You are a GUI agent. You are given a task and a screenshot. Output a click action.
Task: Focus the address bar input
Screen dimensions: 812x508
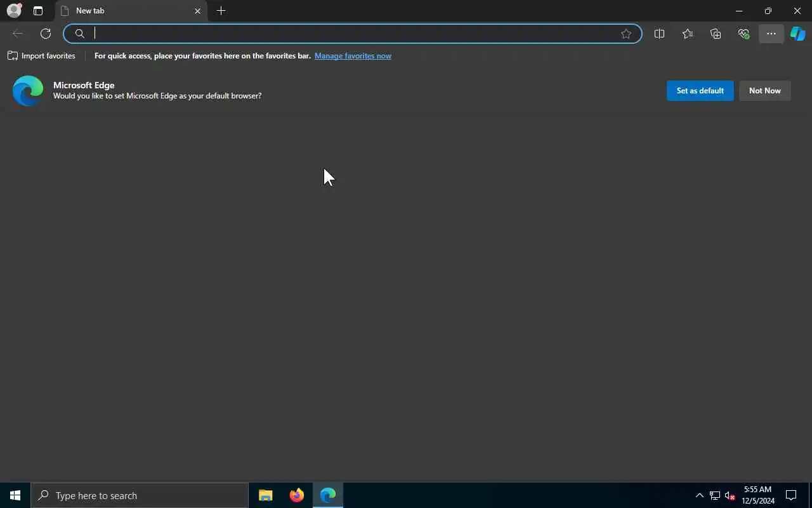pos(352,34)
